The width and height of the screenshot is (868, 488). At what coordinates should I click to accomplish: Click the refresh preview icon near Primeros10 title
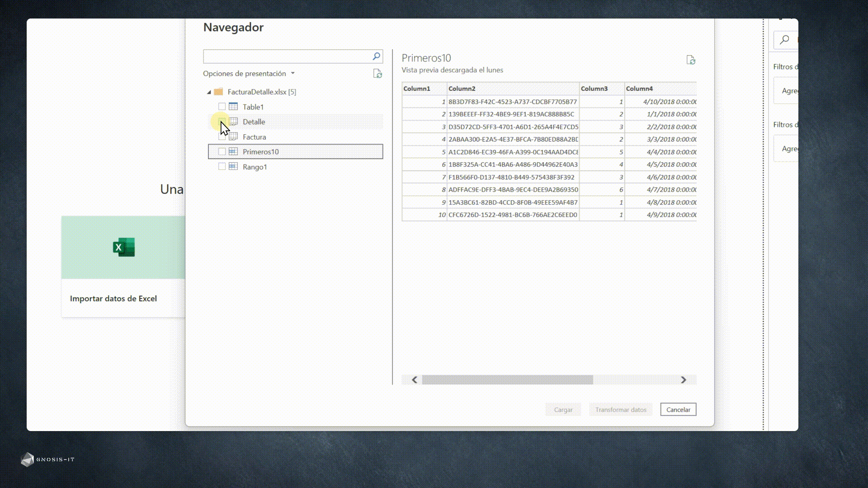tap(691, 60)
